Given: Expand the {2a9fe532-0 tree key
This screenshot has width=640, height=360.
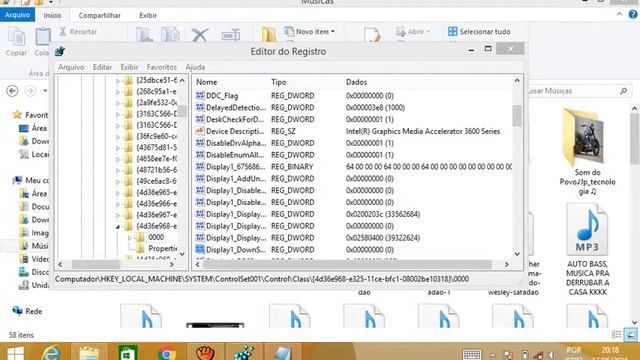Looking at the screenshot, I should point(118,103).
